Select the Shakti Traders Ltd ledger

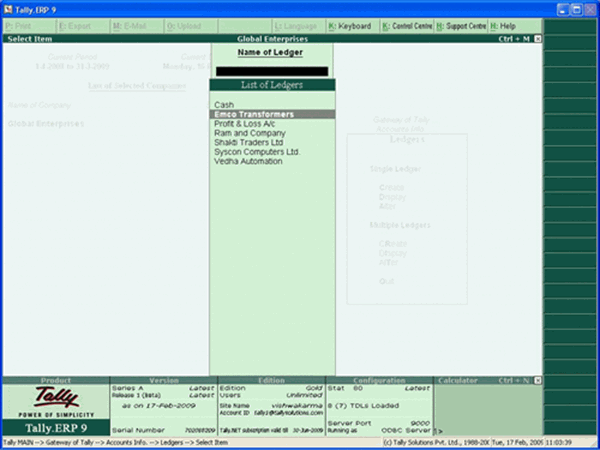[x=272, y=142]
